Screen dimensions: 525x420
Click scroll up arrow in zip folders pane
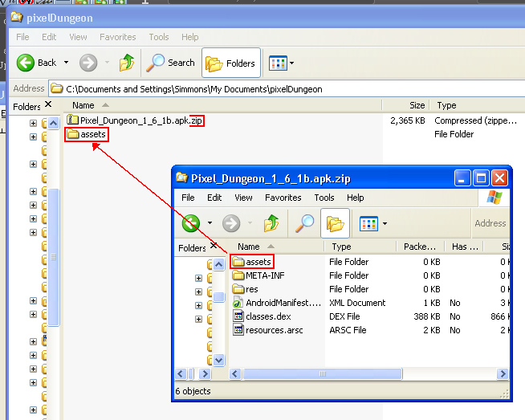[x=218, y=264]
